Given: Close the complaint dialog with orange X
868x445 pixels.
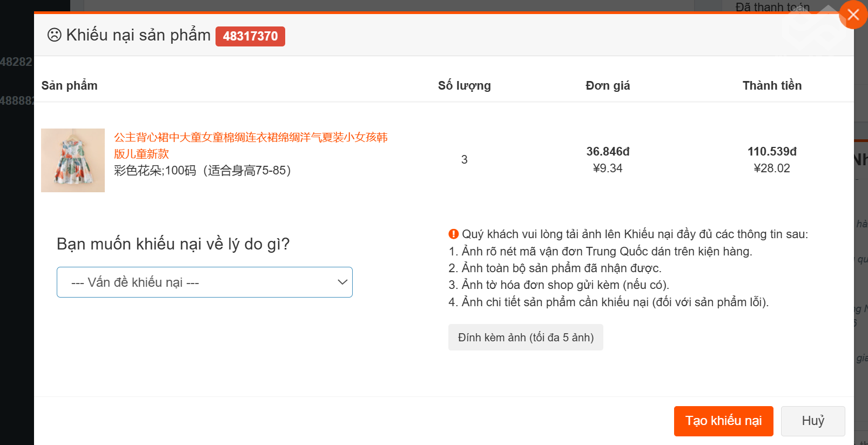Looking at the screenshot, I should [x=853, y=15].
